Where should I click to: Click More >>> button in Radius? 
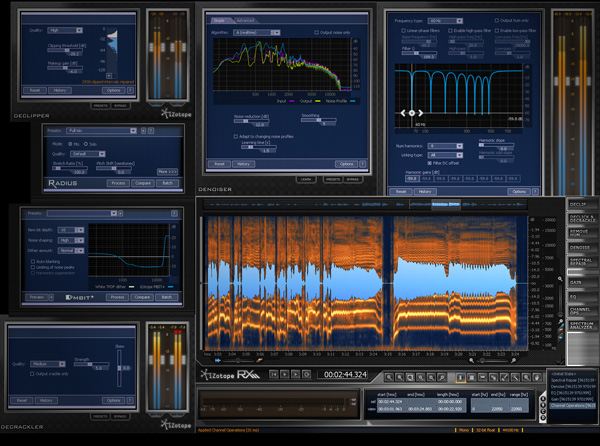168,172
